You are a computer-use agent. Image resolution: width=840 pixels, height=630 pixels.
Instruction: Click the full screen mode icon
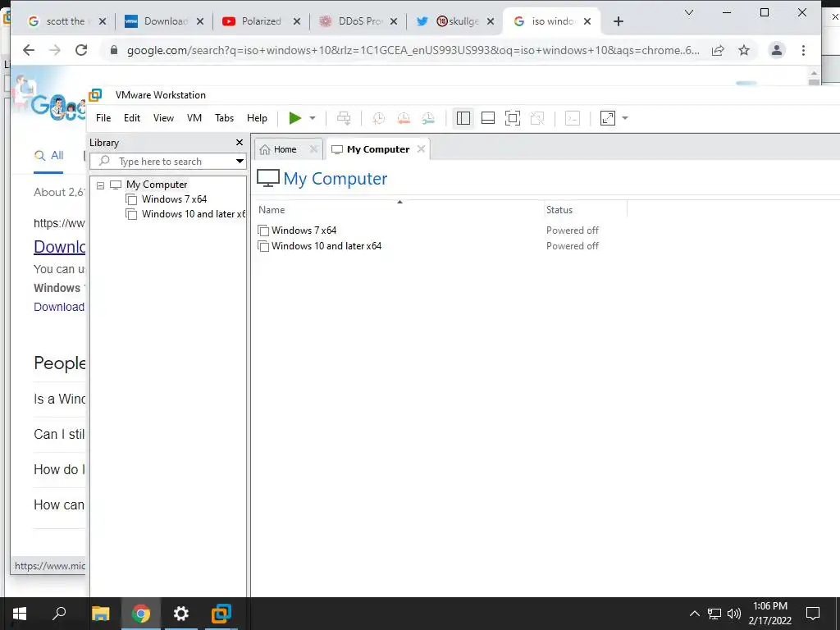pos(513,118)
